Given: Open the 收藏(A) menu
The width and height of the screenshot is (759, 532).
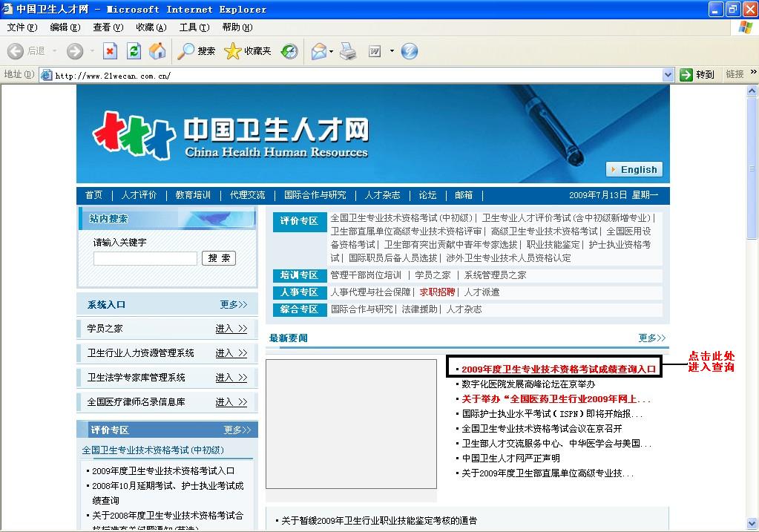Looking at the screenshot, I should tap(151, 27).
